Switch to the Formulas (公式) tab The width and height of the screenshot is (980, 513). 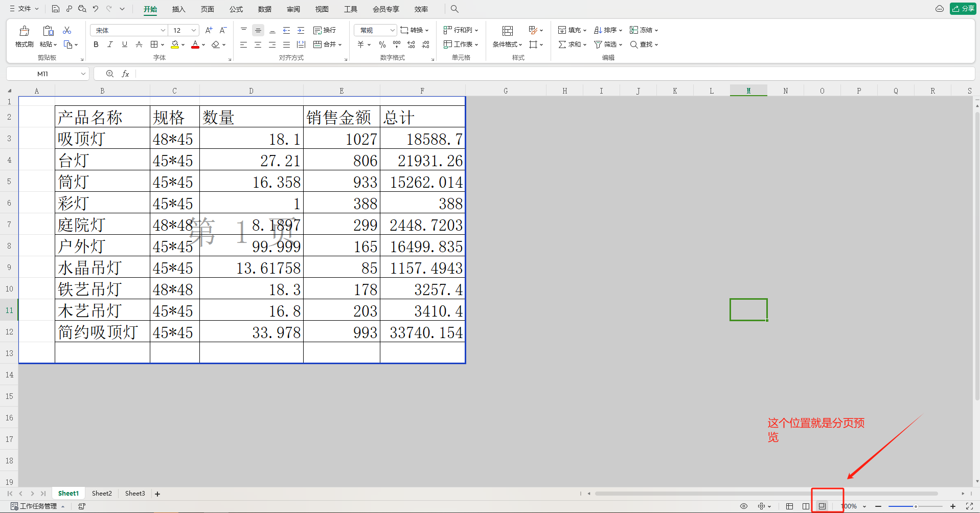point(236,9)
